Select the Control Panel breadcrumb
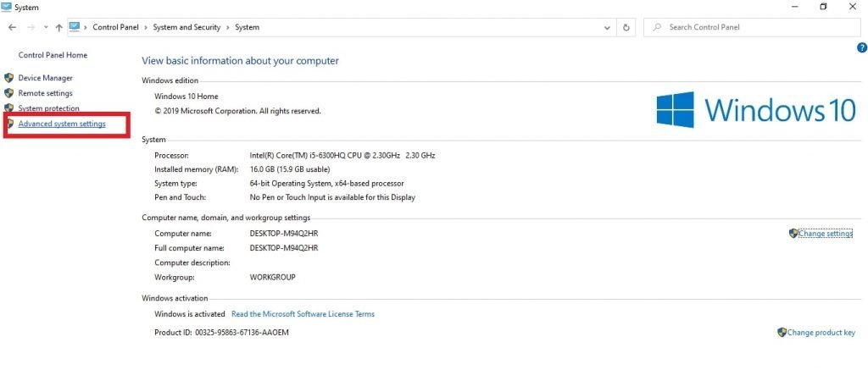 click(x=116, y=27)
